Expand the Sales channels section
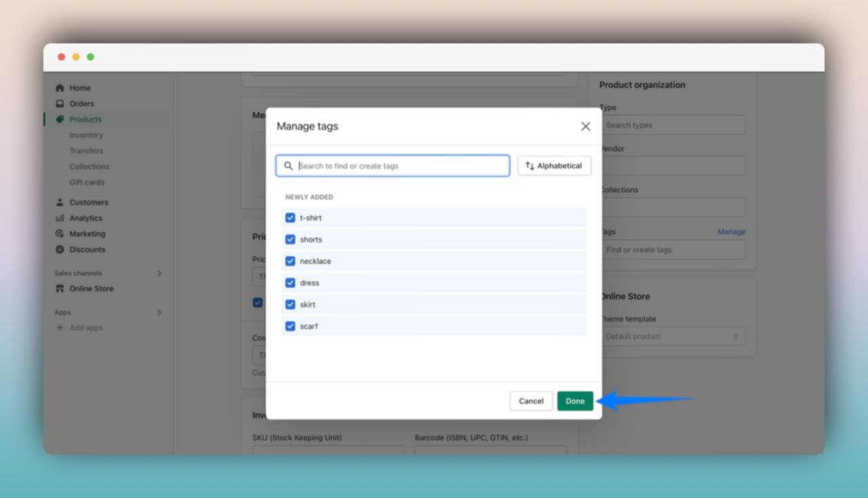 158,273
